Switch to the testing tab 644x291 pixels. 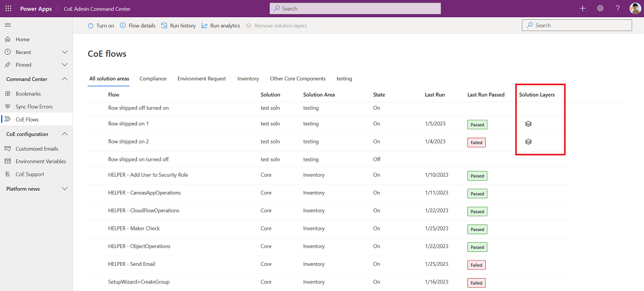[x=344, y=79]
